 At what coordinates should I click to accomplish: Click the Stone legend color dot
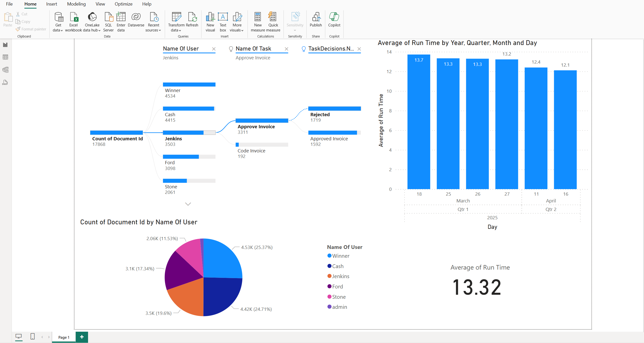click(x=329, y=297)
